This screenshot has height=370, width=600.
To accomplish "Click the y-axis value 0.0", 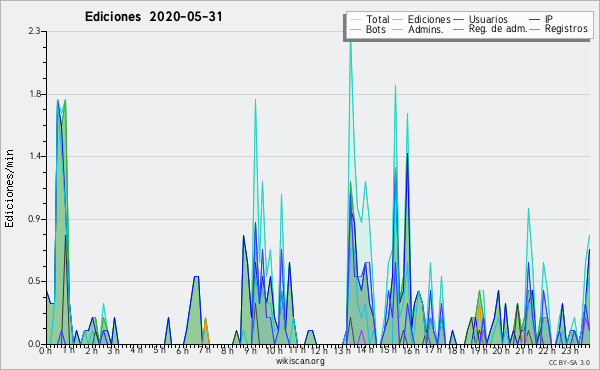I will pos(35,344).
